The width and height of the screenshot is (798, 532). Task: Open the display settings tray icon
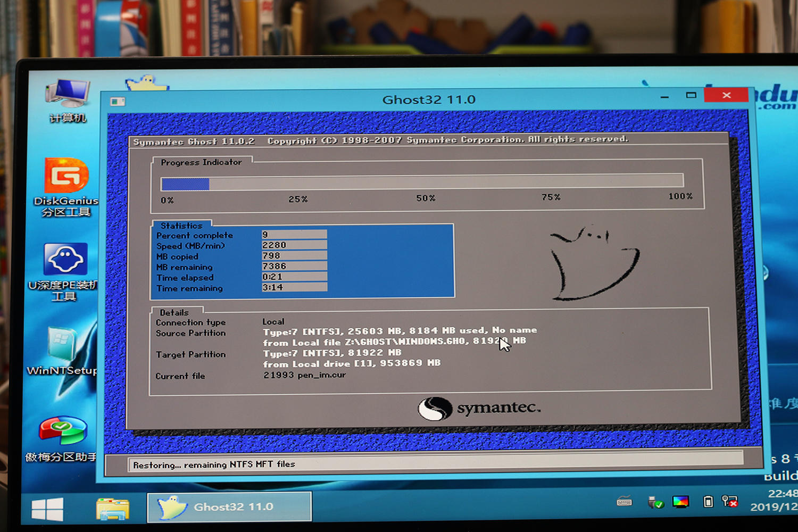(x=680, y=502)
